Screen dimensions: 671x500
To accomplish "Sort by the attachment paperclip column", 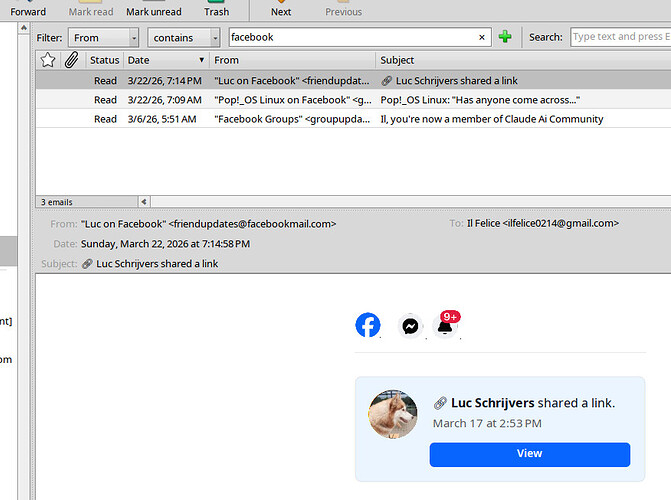I will (x=71, y=60).
